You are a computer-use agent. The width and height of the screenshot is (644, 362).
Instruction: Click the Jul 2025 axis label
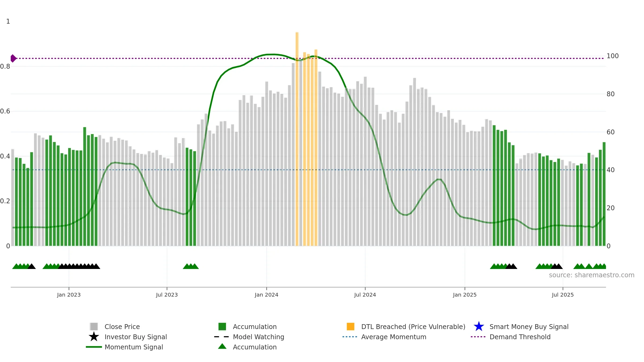click(x=563, y=295)
